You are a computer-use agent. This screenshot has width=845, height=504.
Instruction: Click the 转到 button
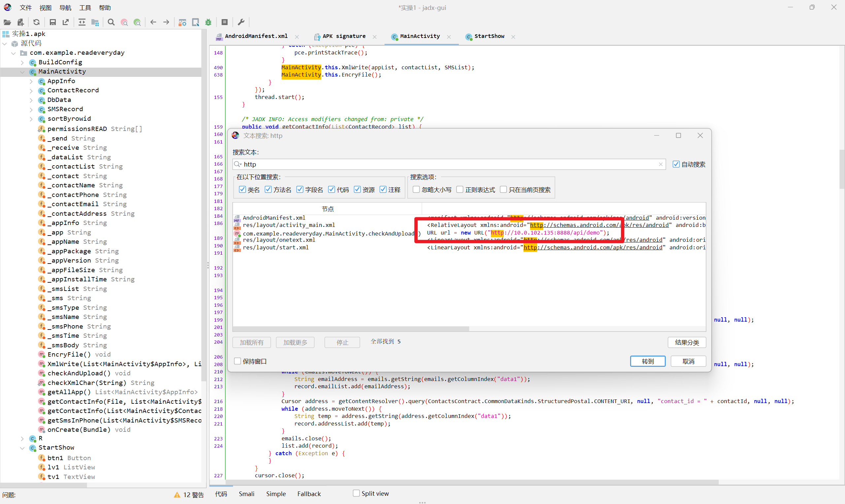[648, 361]
